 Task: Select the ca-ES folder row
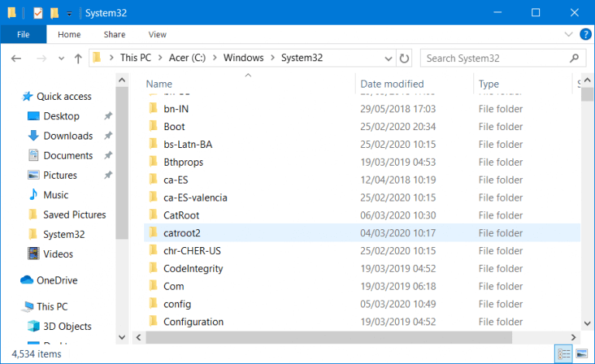(x=362, y=180)
